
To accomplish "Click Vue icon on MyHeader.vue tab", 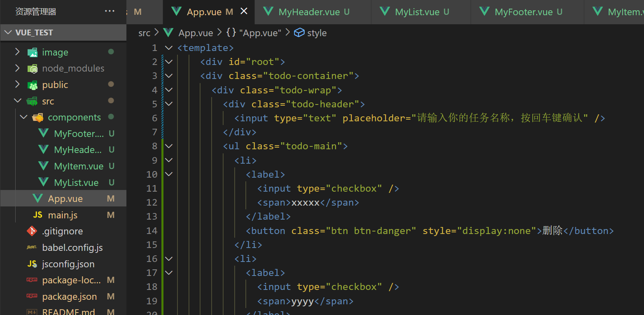I will pos(268,12).
